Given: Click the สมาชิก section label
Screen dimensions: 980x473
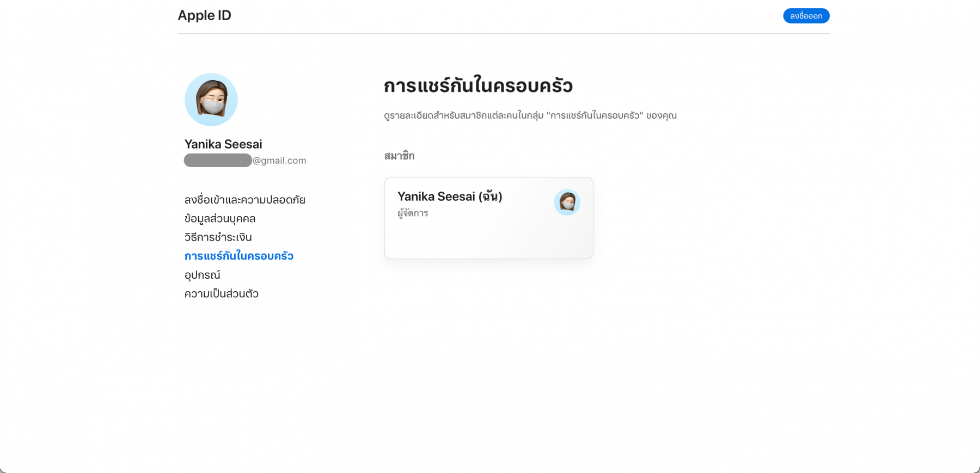Looking at the screenshot, I should click(x=399, y=156).
